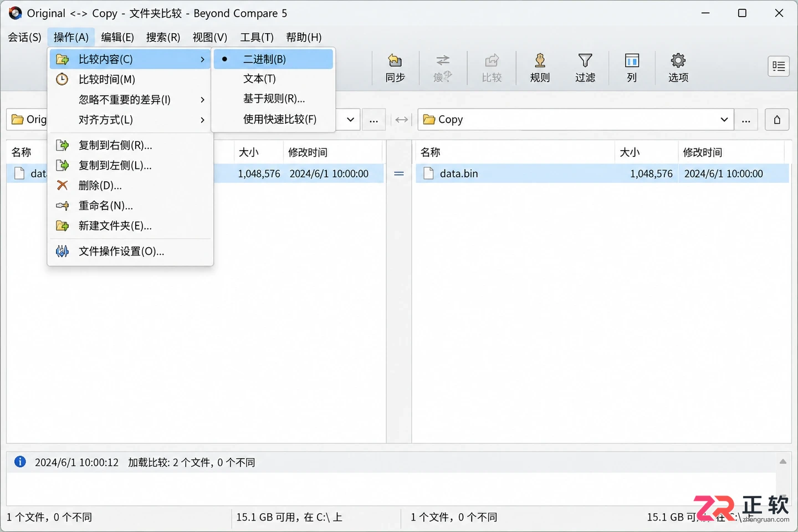Click log entry 加载比较: 2 个文件

(x=192, y=462)
